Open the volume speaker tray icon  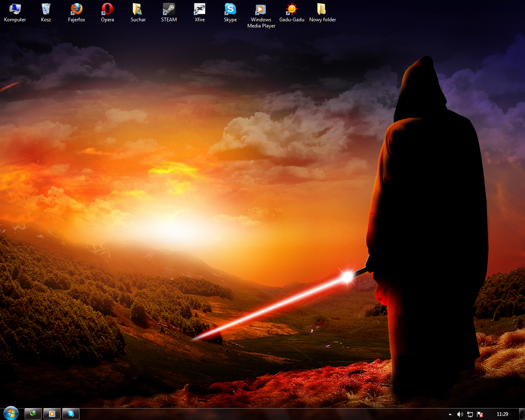coord(460,414)
